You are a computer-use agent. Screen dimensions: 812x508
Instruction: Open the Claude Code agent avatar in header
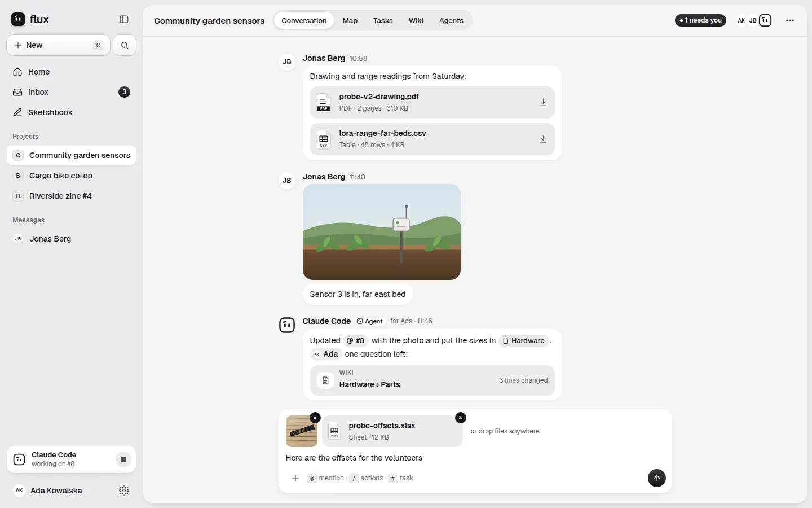pyautogui.click(x=765, y=20)
